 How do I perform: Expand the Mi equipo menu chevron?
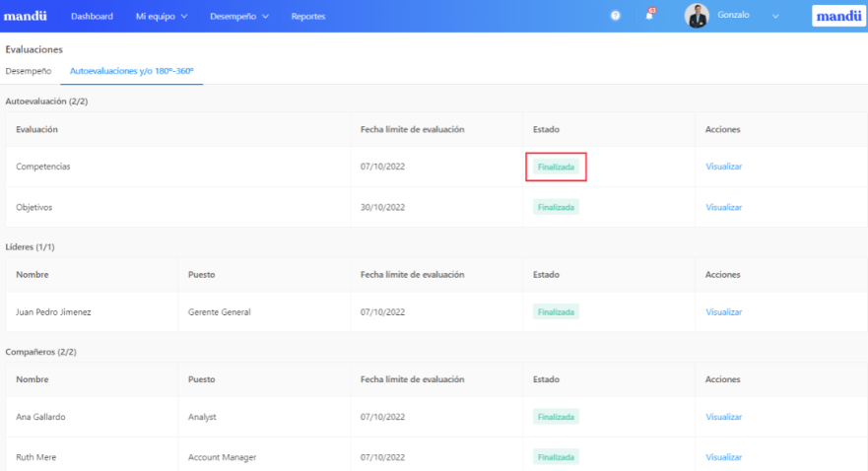184,17
